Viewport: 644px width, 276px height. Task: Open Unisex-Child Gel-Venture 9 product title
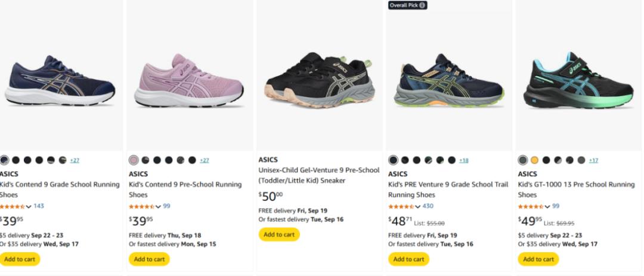pyautogui.click(x=319, y=175)
